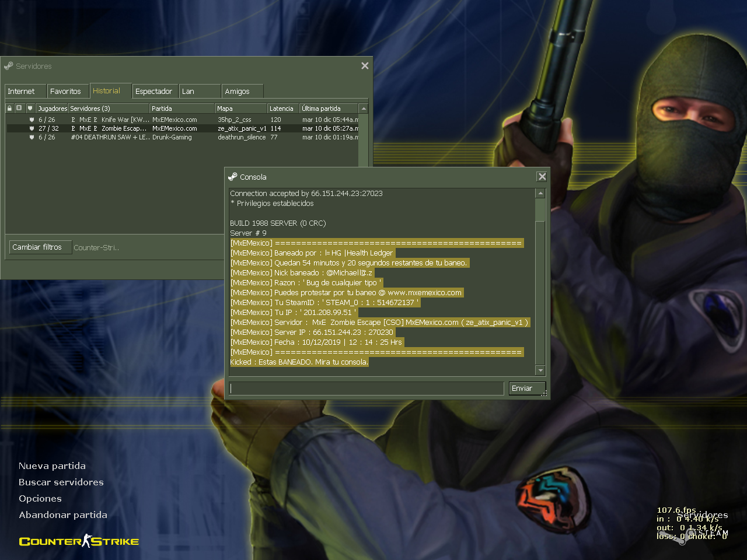This screenshot has width=747, height=560.
Task: Sort servers by password lock column icon
Action: [x=10, y=108]
